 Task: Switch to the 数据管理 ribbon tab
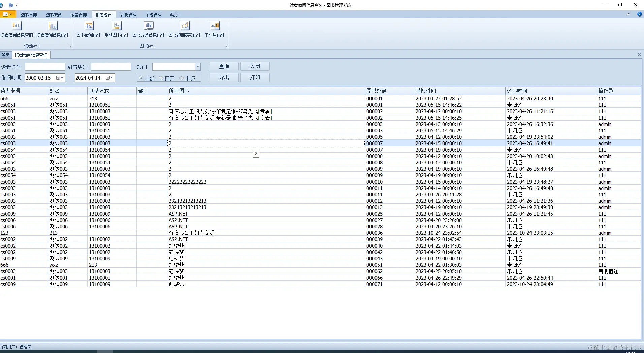[x=128, y=15]
